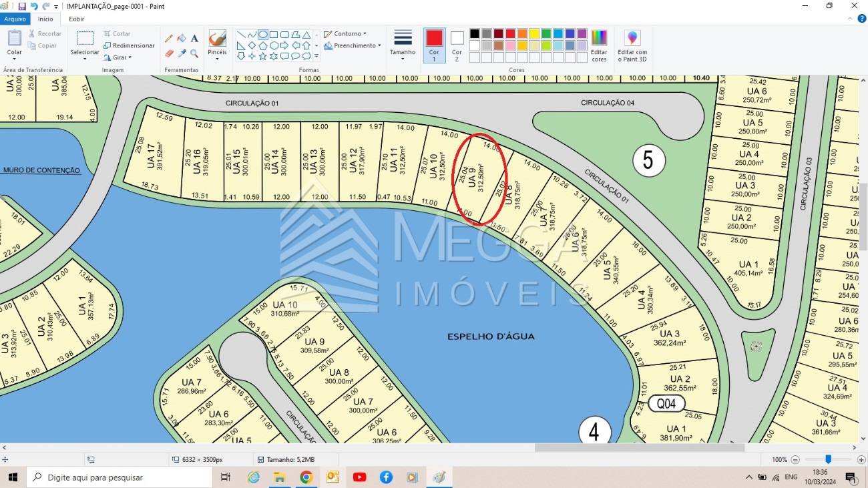
Task: Switch to the Exibir tab
Action: tap(77, 19)
